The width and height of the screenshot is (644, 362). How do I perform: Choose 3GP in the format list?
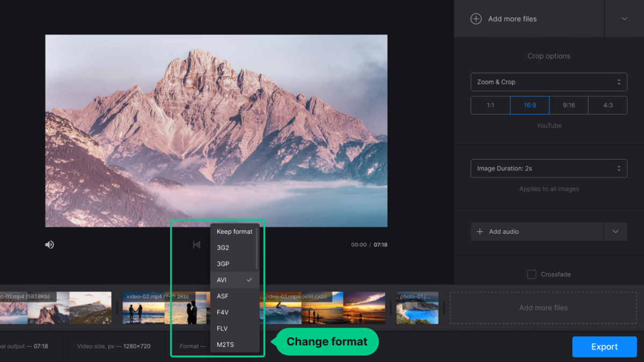point(235,264)
